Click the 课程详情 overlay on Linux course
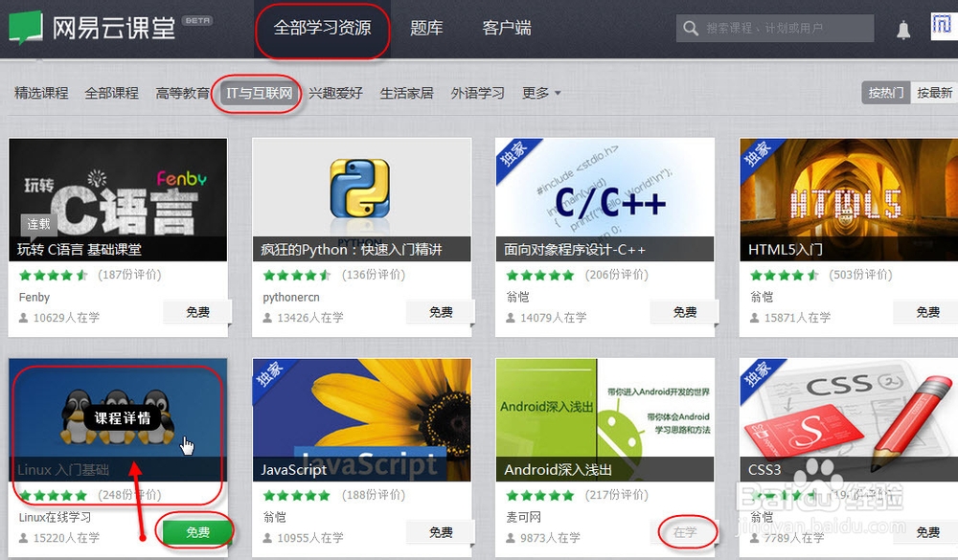 [123, 418]
